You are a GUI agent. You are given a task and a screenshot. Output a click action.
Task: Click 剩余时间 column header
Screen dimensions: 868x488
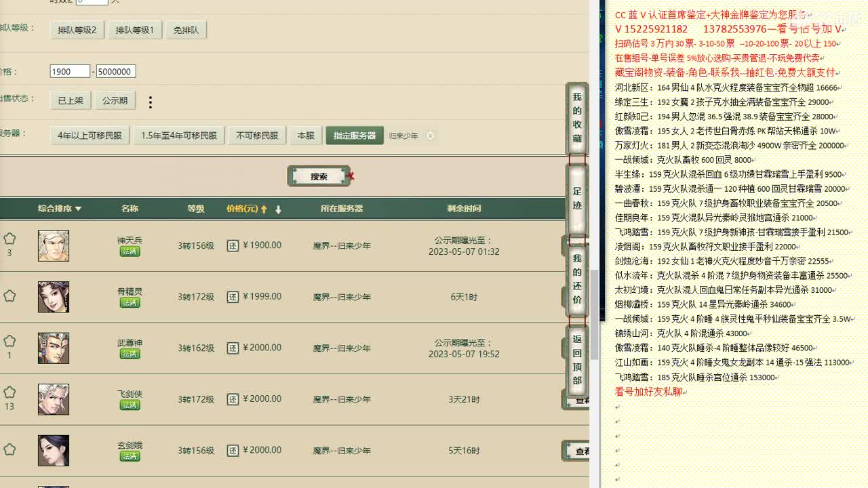(x=464, y=209)
